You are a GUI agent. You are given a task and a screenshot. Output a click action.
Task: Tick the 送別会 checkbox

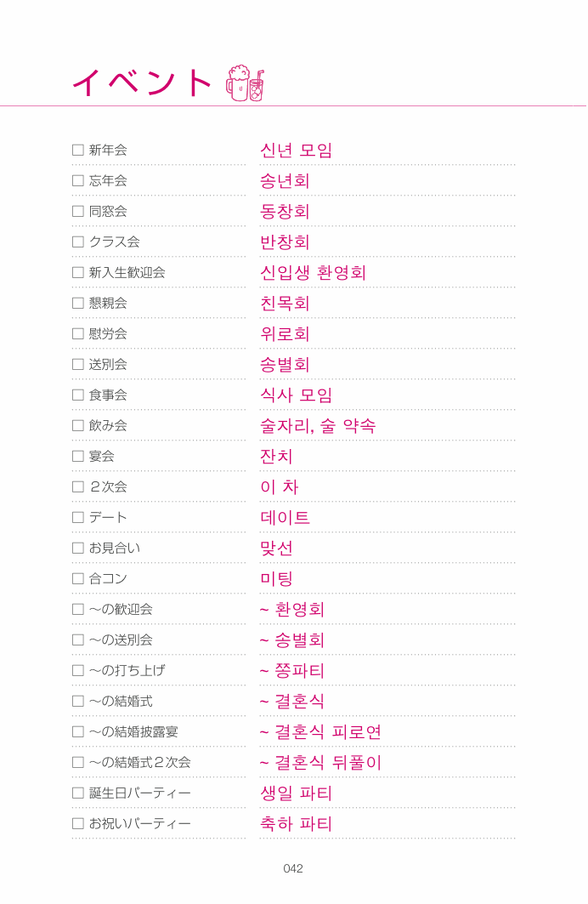(77, 364)
